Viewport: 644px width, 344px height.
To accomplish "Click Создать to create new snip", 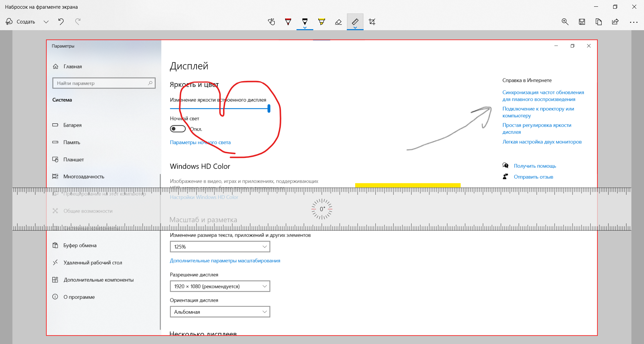I will click(21, 22).
